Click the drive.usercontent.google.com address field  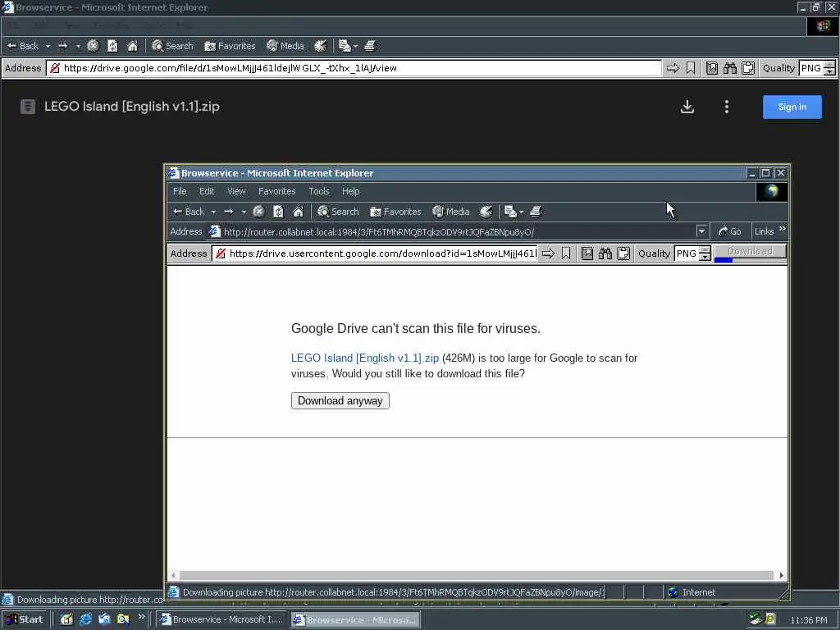tap(375, 253)
